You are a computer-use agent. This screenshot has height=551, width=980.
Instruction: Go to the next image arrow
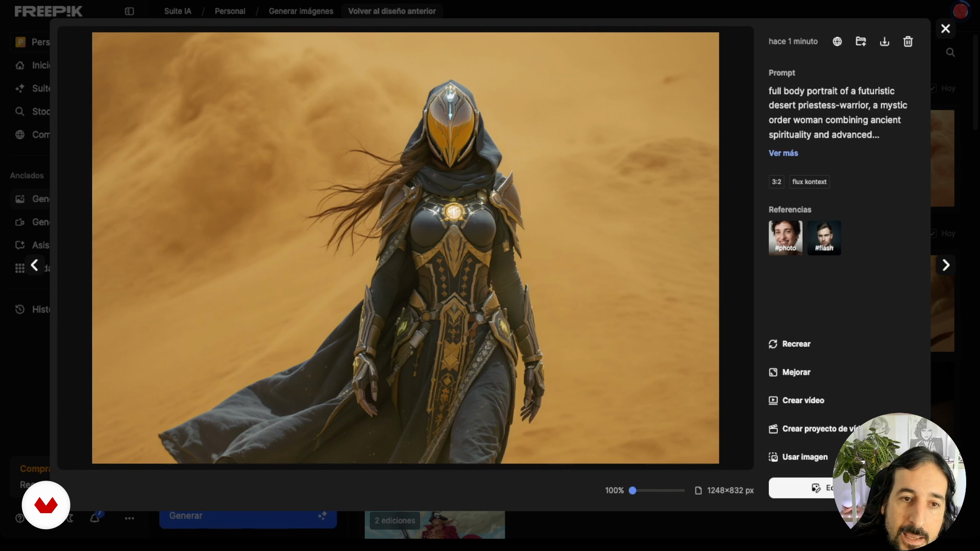[946, 265]
